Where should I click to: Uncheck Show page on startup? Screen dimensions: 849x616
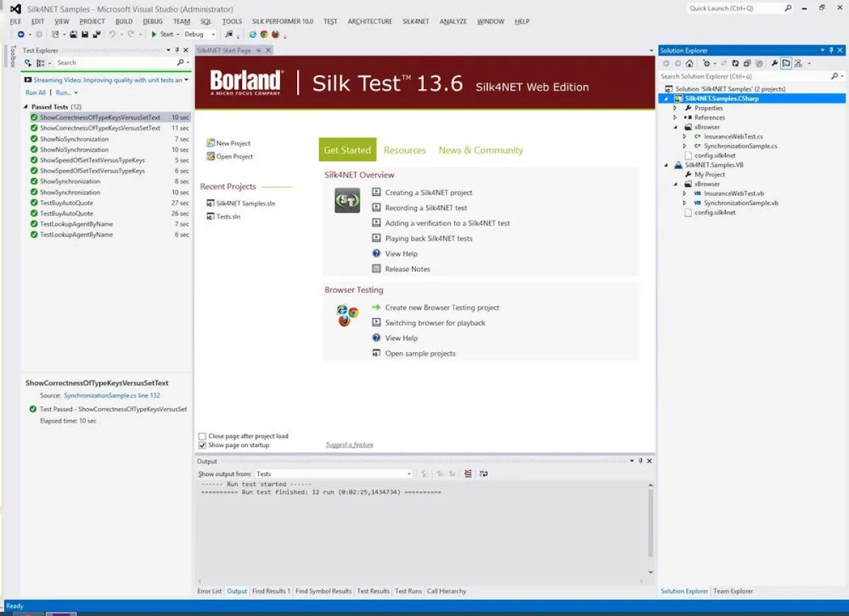pos(203,445)
